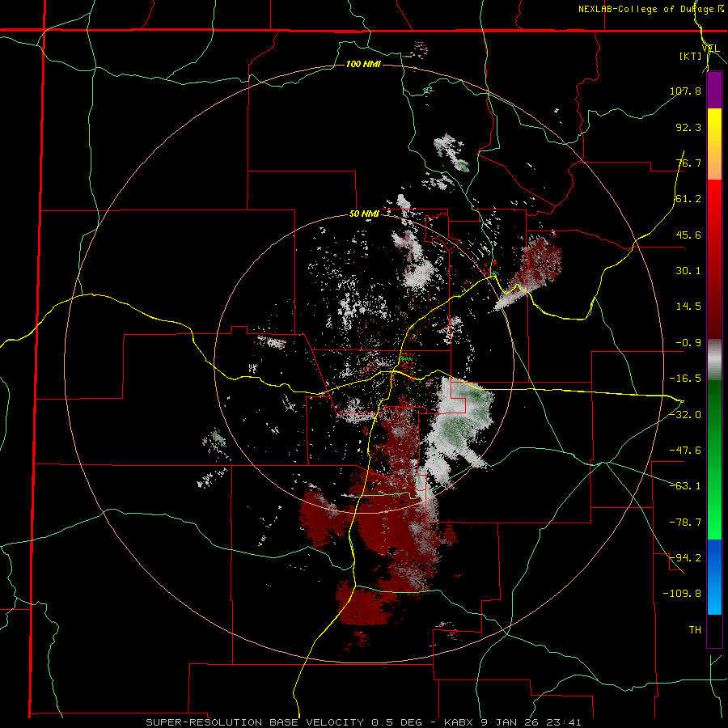Click the -109.8 velocity scale value
Screen dimensions: 728x728
[683, 594]
